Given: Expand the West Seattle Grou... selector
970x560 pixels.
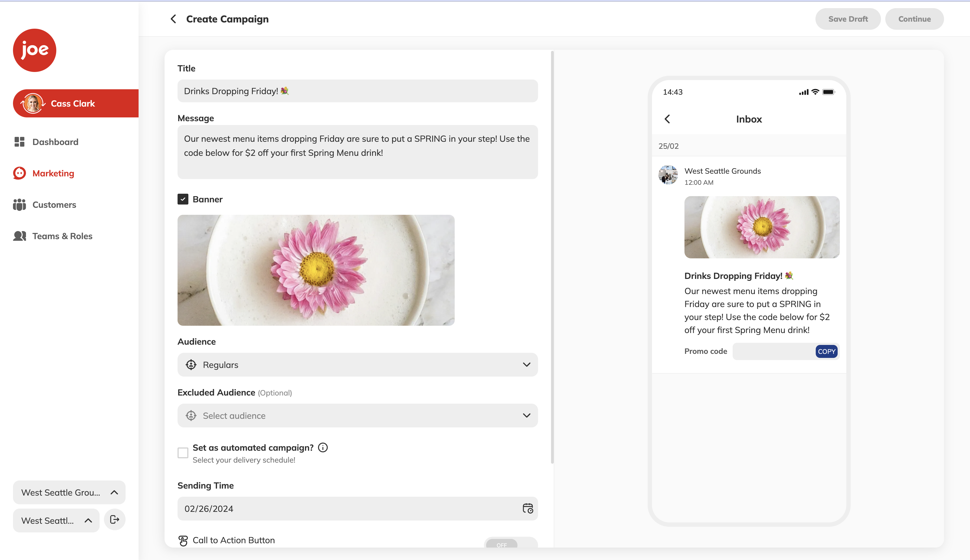Looking at the screenshot, I should 69,492.
